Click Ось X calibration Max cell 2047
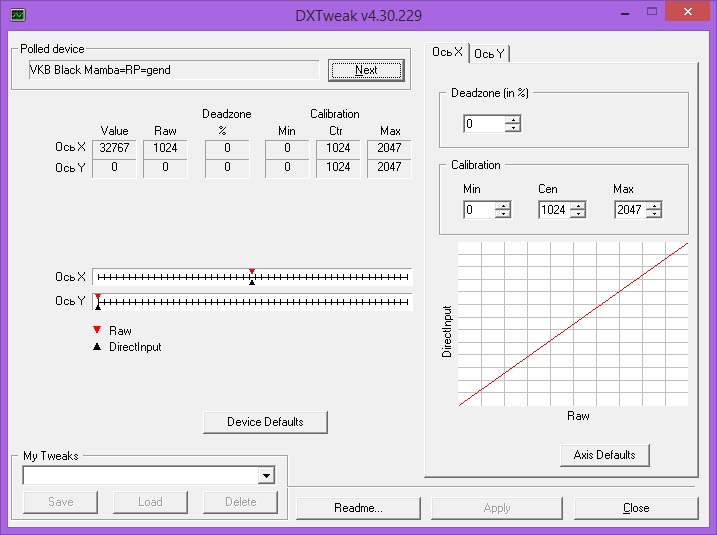 389,148
